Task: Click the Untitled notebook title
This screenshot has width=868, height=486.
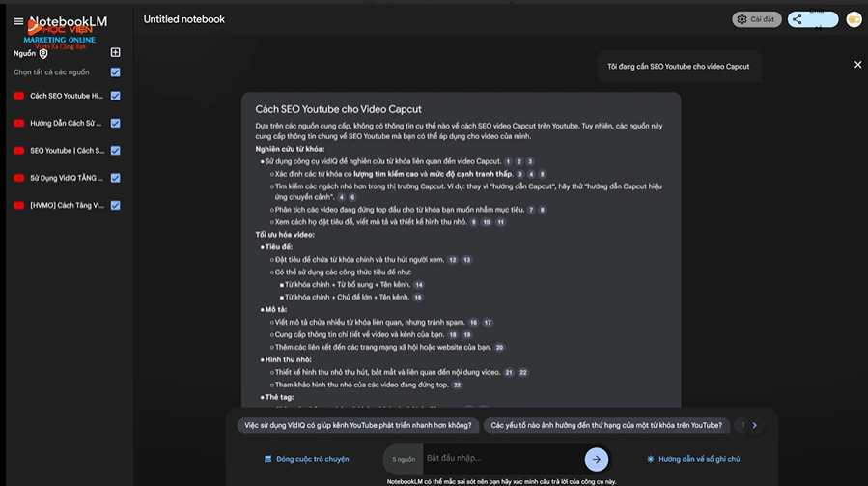Action: tap(184, 19)
